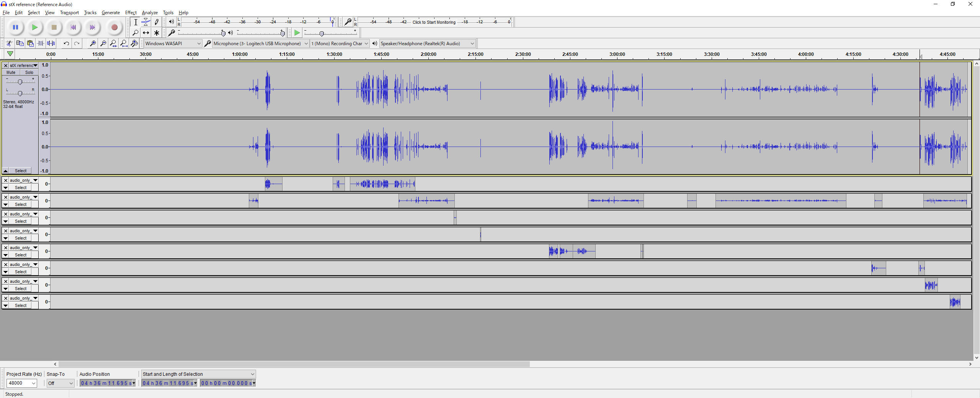Click the play-at-speed slider handle
The image size is (980, 398).
click(322, 33)
